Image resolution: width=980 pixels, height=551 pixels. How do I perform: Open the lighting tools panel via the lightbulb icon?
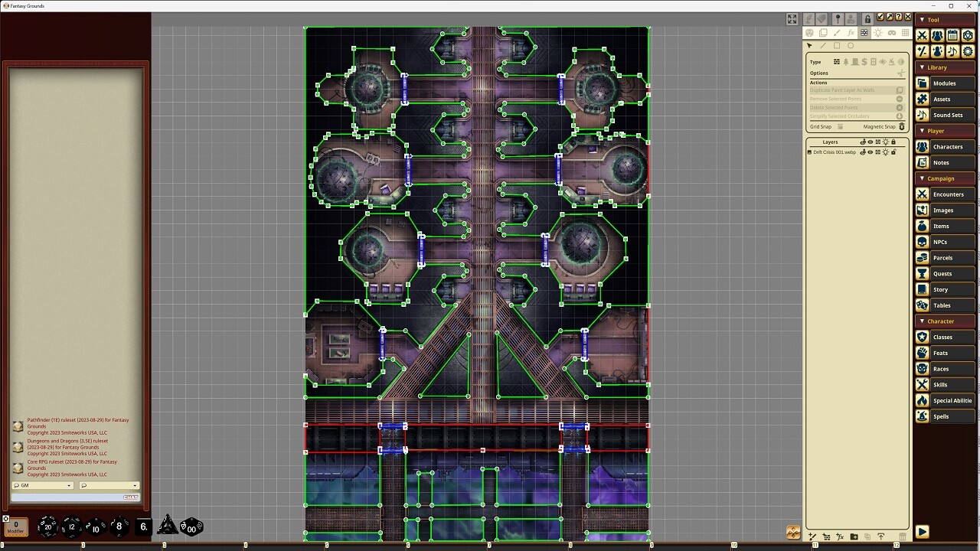pyautogui.click(x=878, y=33)
